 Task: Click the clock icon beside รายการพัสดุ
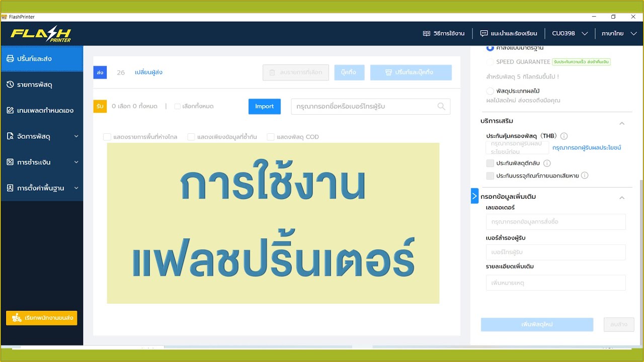click(x=10, y=84)
